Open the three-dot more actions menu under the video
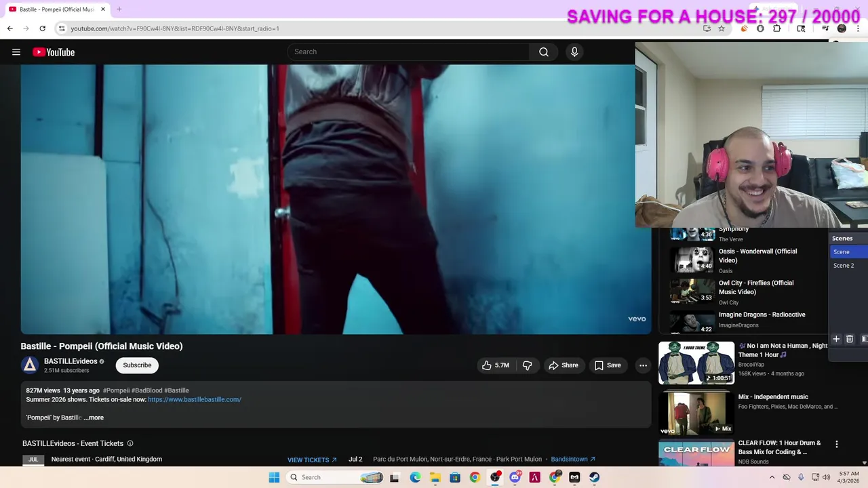This screenshot has height=488, width=868. (x=643, y=365)
